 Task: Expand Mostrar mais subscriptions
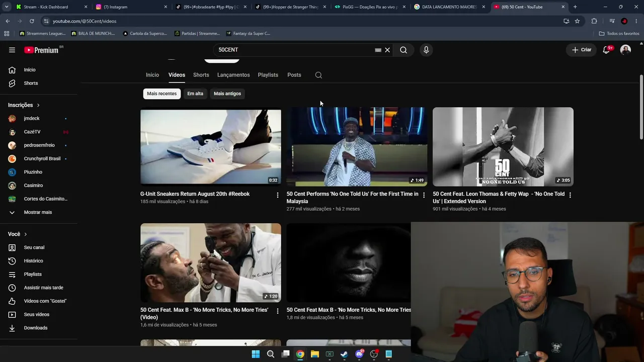point(39,212)
